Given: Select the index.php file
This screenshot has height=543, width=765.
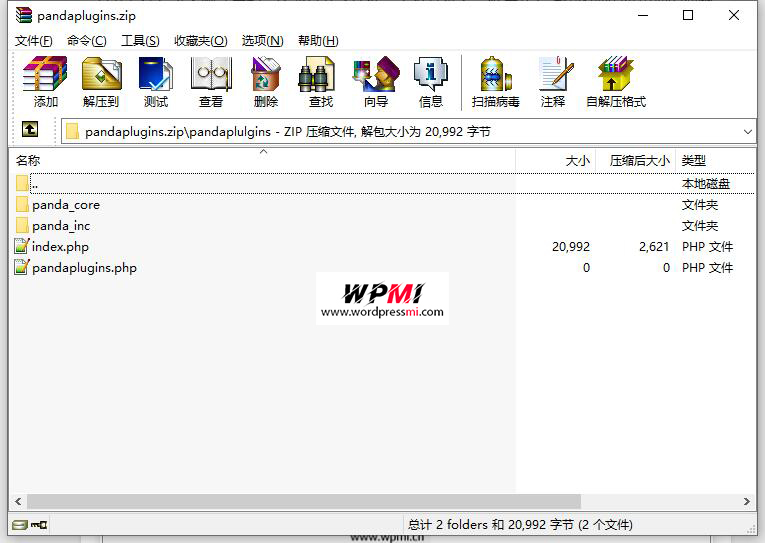Looking at the screenshot, I should [60, 247].
